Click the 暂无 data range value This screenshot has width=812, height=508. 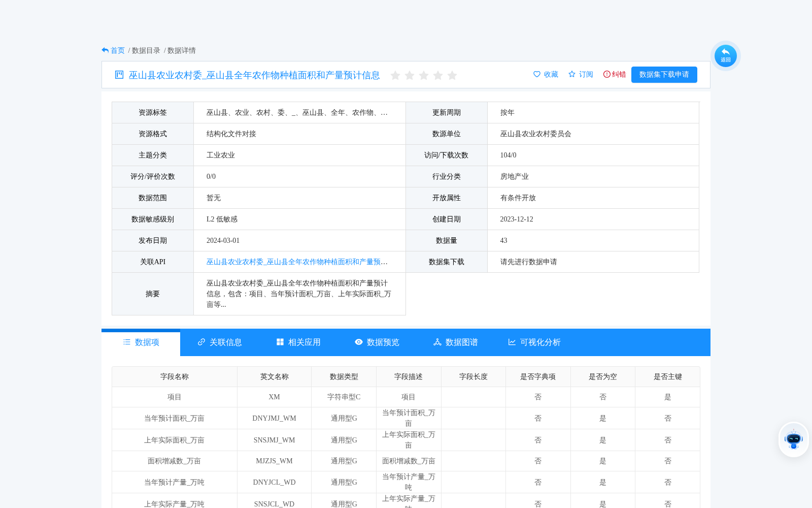coord(214,198)
